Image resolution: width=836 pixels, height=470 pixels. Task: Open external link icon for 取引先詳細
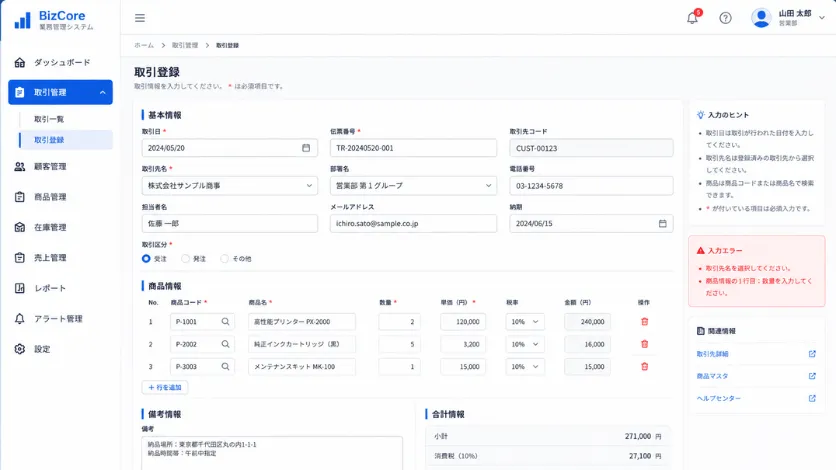812,354
